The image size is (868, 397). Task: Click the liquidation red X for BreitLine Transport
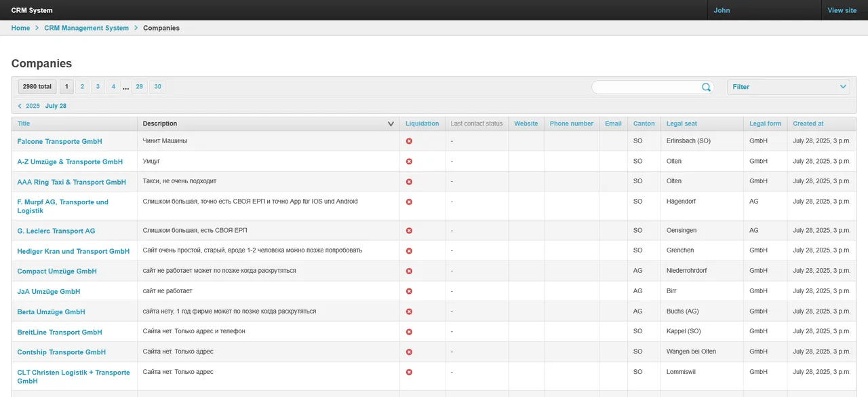point(409,332)
